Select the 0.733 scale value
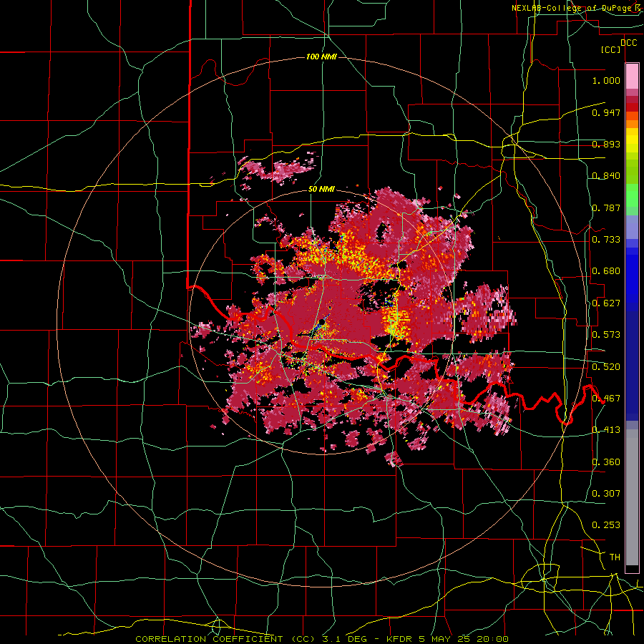Viewport: 644px width, 644px height. click(x=606, y=240)
